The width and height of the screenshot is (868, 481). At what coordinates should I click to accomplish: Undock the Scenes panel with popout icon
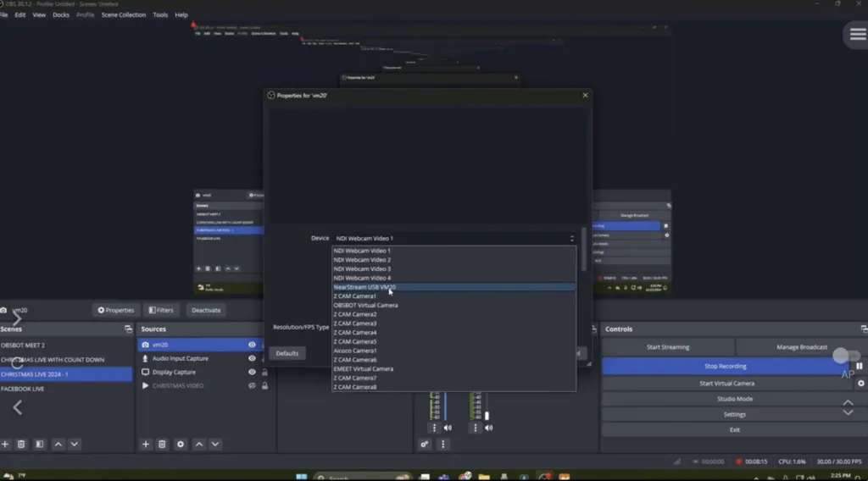[x=129, y=329]
